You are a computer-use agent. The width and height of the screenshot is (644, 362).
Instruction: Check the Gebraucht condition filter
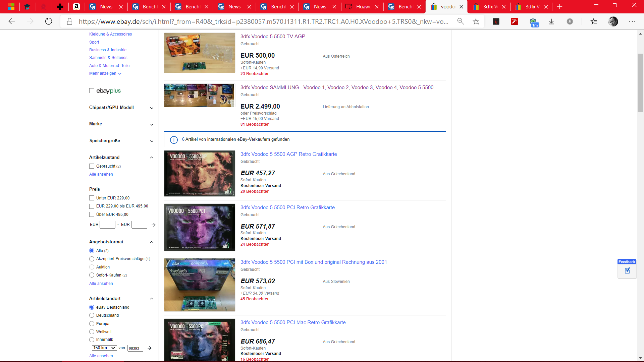coord(92,166)
